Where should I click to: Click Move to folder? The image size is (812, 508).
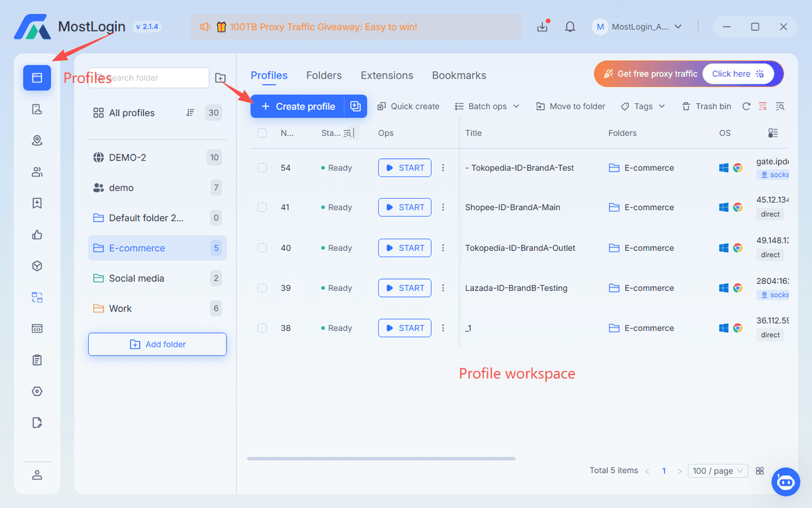click(x=570, y=106)
